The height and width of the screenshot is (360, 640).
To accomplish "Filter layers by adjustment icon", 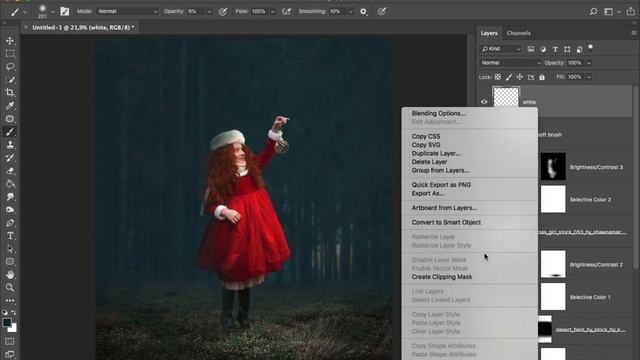I will coord(543,49).
